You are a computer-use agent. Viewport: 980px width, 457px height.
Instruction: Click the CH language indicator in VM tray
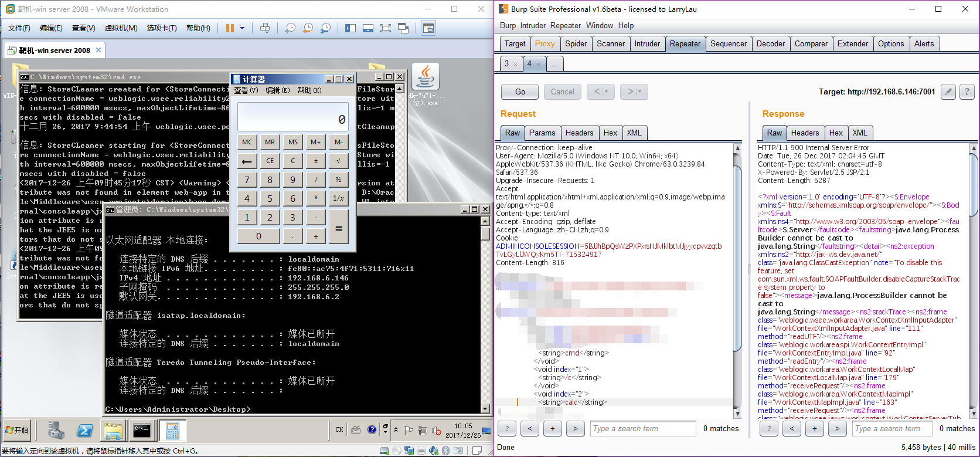tap(339, 430)
